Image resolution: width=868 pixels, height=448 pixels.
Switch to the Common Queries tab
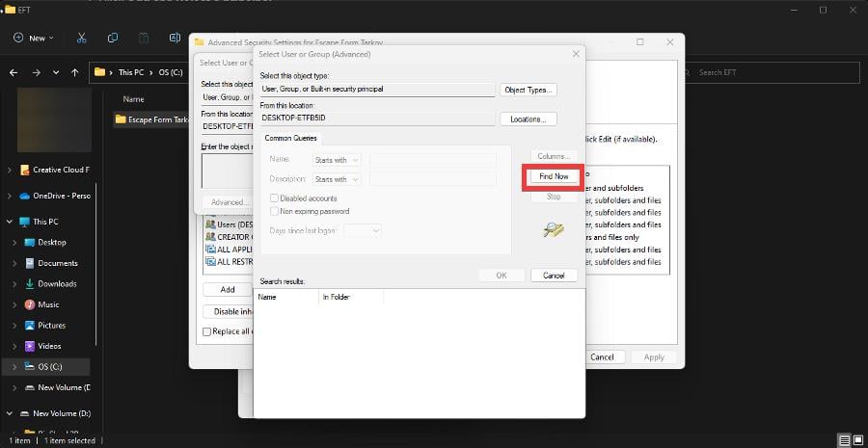(289, 138)
